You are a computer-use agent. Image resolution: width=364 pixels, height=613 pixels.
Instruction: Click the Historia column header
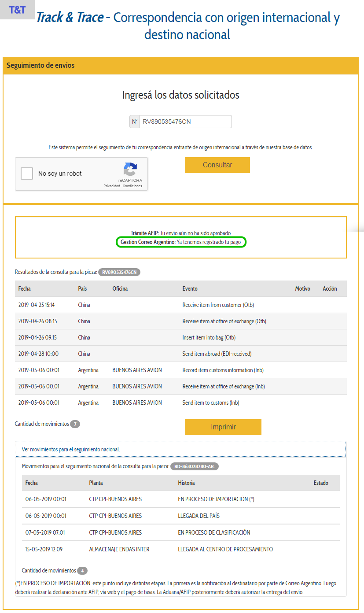[x=186, y=483]
